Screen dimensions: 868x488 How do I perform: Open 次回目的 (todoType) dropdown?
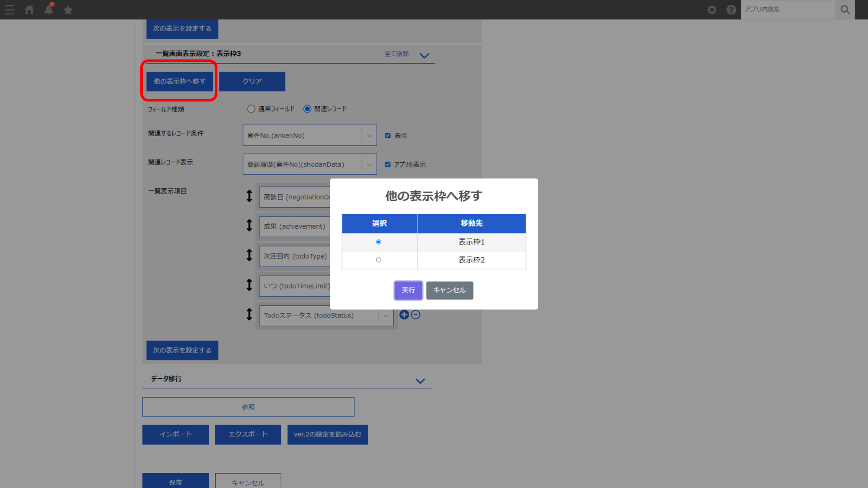[x=295, y=256]
